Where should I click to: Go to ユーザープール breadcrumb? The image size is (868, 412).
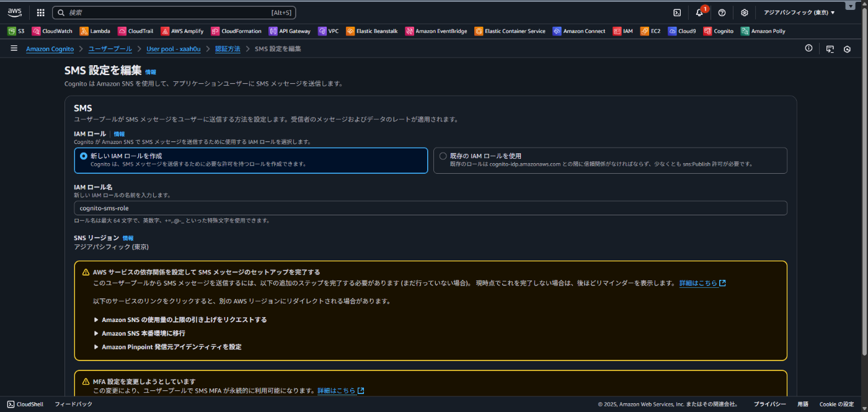[110, 48]
